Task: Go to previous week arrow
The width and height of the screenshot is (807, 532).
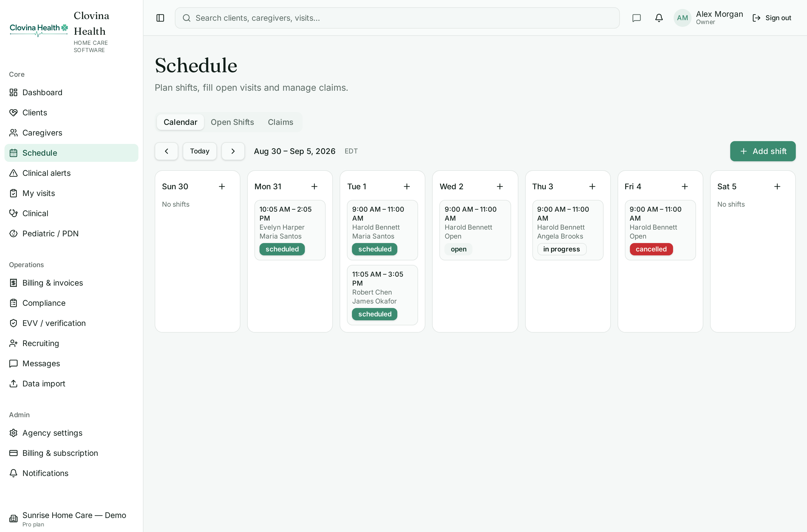Action: tap(166, 151)
